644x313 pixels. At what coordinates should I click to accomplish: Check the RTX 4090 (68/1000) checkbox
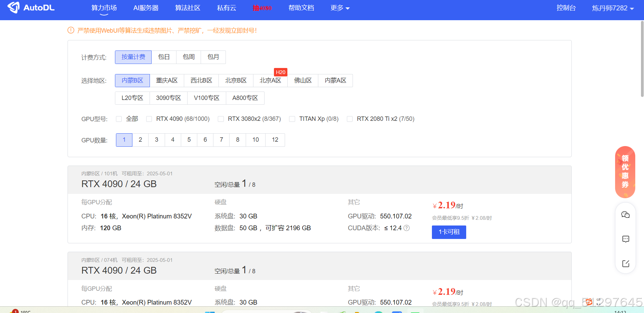coord(149,119)
